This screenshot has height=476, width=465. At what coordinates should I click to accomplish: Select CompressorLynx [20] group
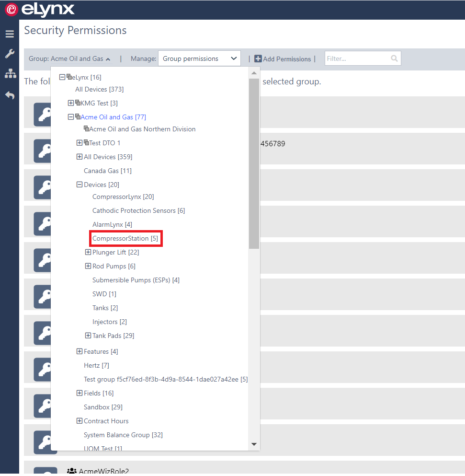coord(123,197)
